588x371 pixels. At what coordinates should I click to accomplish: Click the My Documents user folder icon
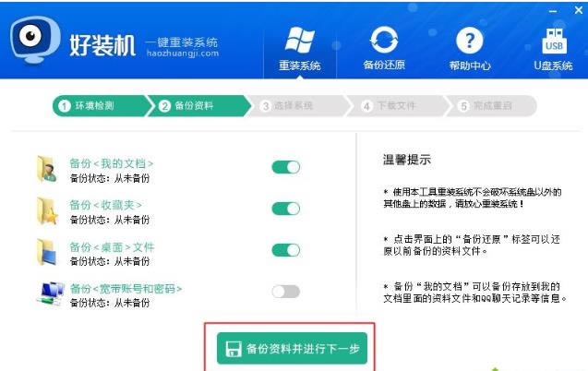(x=47, y=170)
